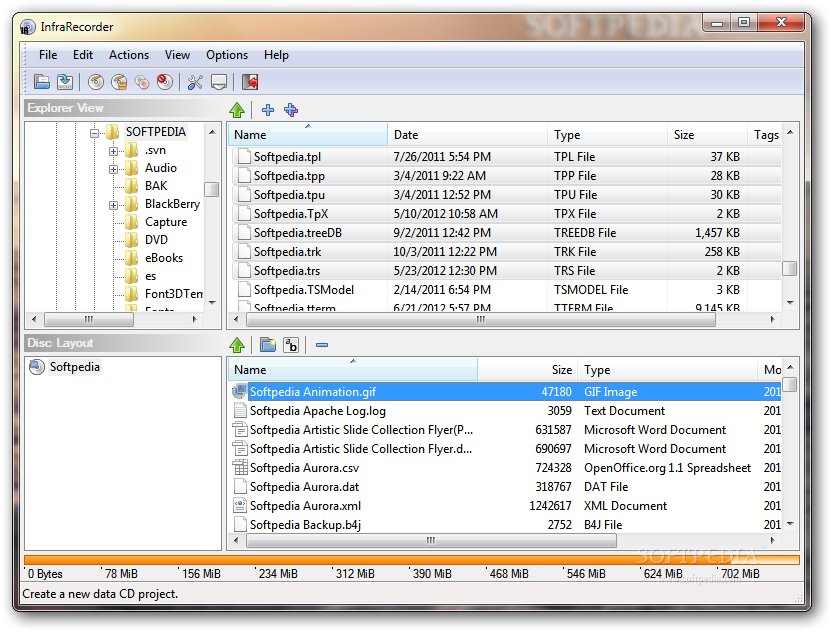
Task: Click the Open project toolbar icon
Action: (42, 82)
